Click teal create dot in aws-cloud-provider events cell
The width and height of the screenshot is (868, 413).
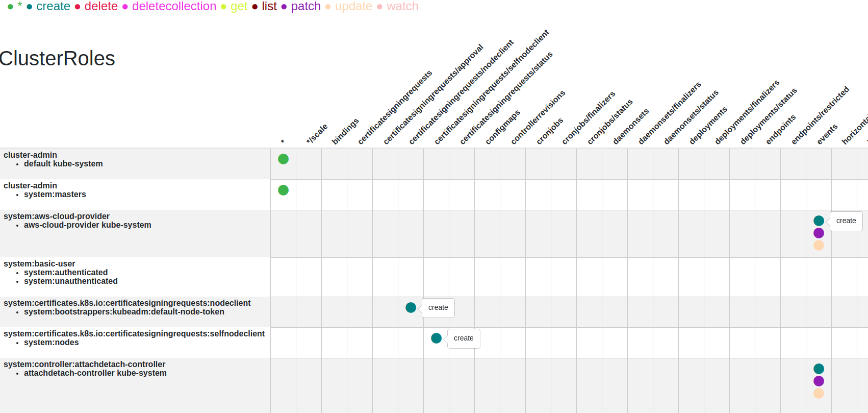coord(819,221)
